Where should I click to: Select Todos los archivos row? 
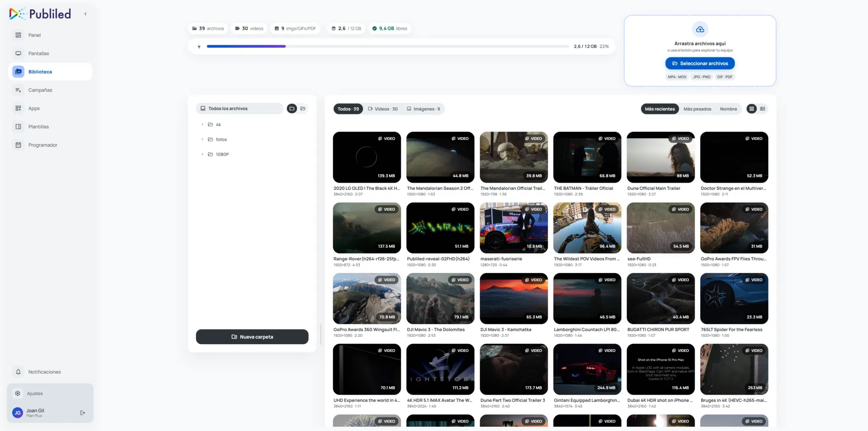239,108
